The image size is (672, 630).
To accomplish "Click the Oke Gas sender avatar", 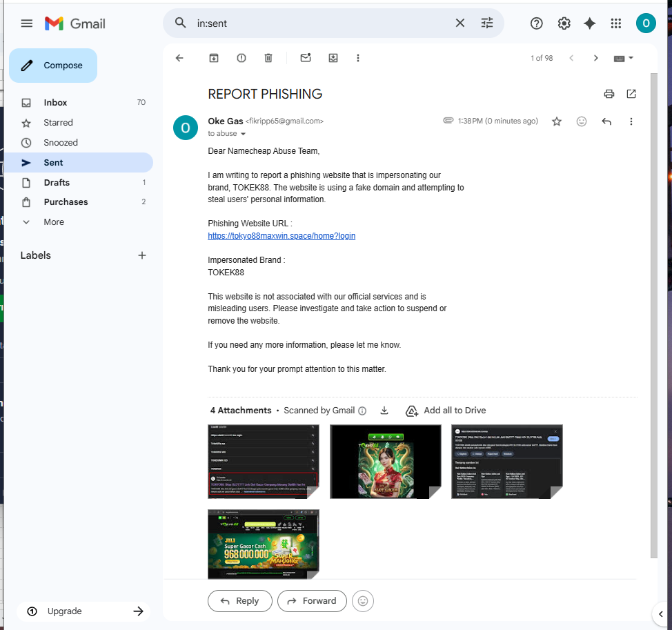I will [186, 128].
